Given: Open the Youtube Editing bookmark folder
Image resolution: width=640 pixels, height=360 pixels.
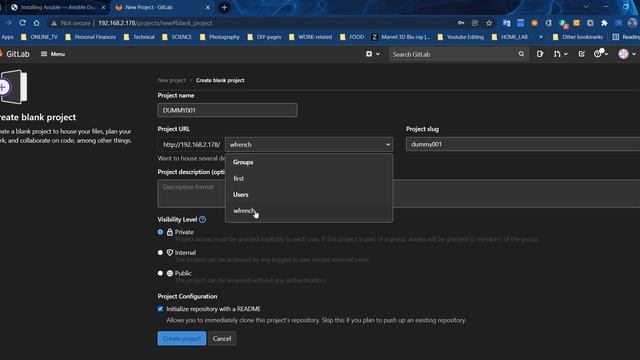Looking at the screenshot, I should (460, 37).
